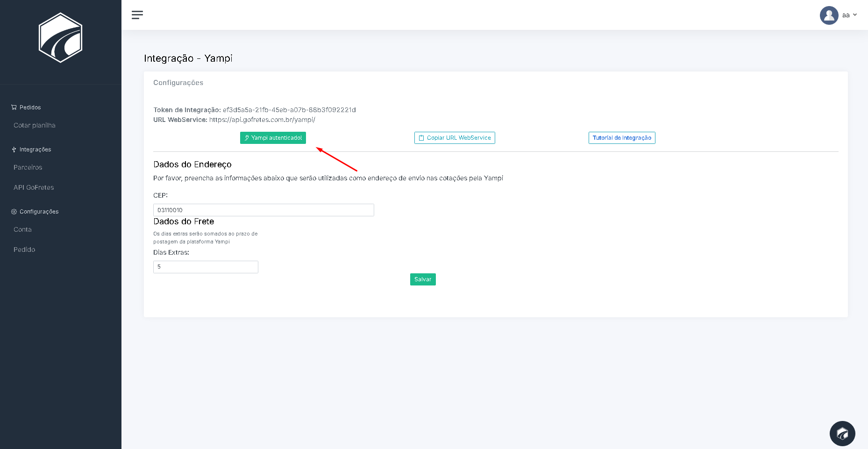The image size is (868, 449).
Task: Focus the CEP input field
Action: tap(263, 210)
